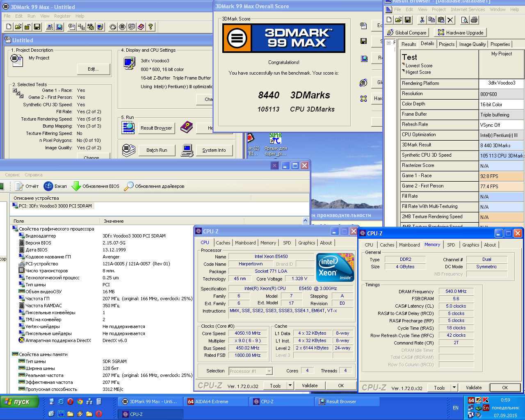Click the Cut scissors icon in Result Browser
Image resolution: width=525 pixels, height=420 pixels.
pyautogui.click(x=422, y=20)
